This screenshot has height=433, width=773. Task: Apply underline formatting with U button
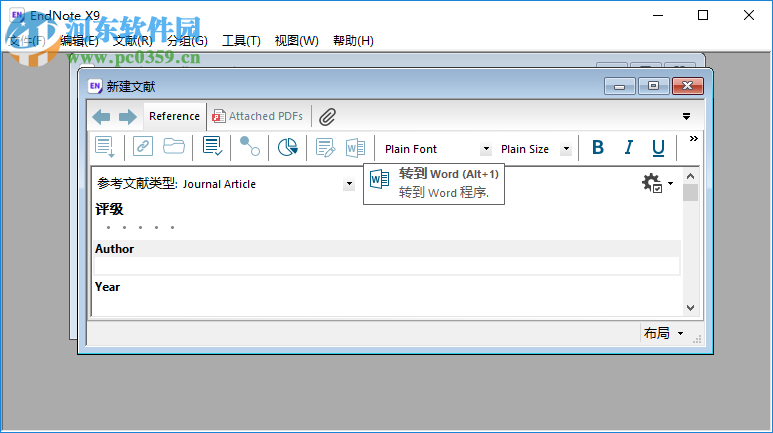pos(658,148)
